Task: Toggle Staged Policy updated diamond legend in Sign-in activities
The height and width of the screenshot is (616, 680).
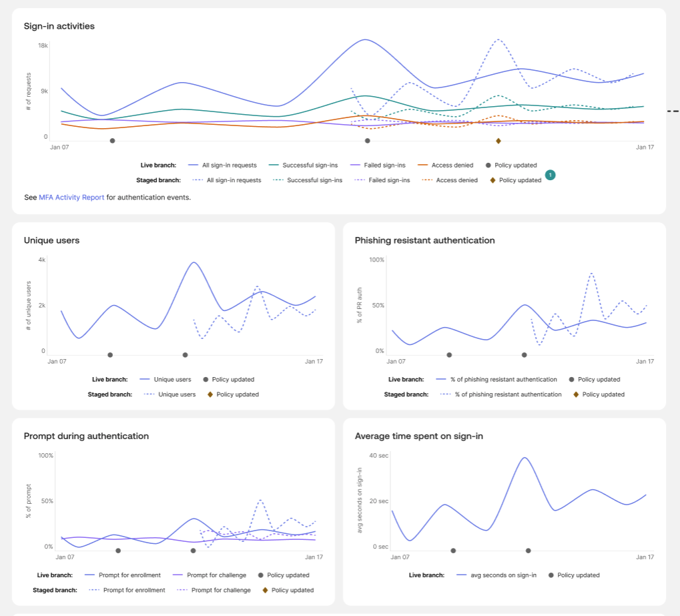Action: click(x=516, y=180)
